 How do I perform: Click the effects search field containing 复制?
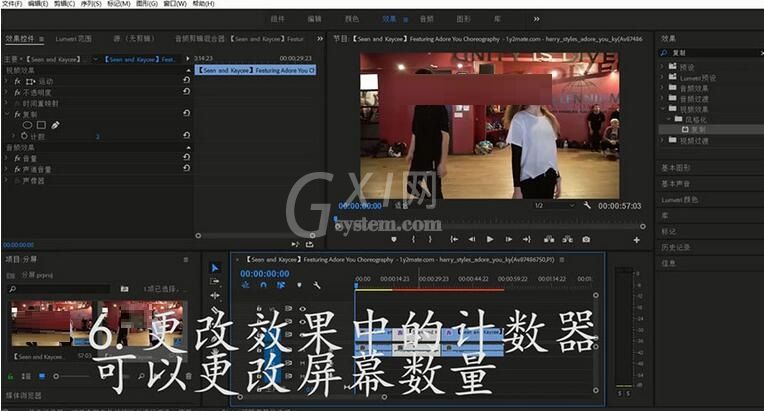pyautogui.click(x=712, y=53)
